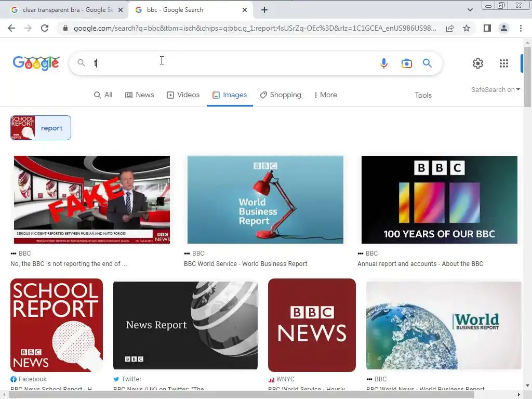Open the SafeSearch on dropdown
The image size is (532, 399).
[x=495, y=89]
